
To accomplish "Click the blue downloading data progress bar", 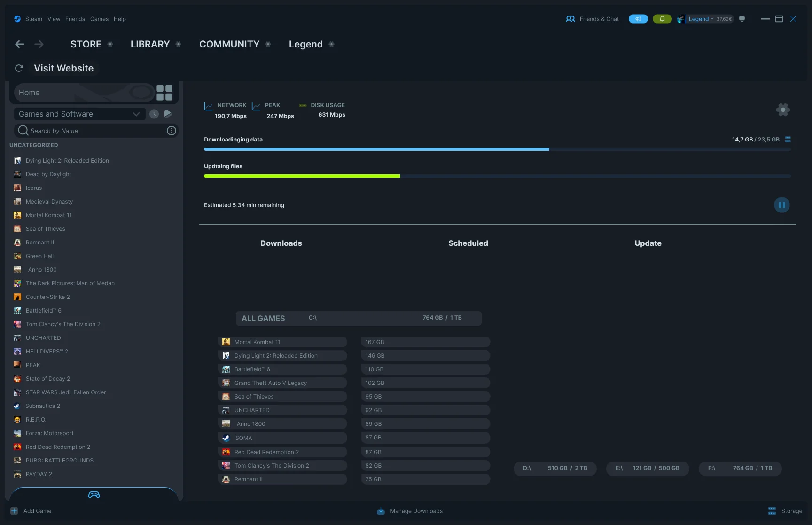I will 376,149.
